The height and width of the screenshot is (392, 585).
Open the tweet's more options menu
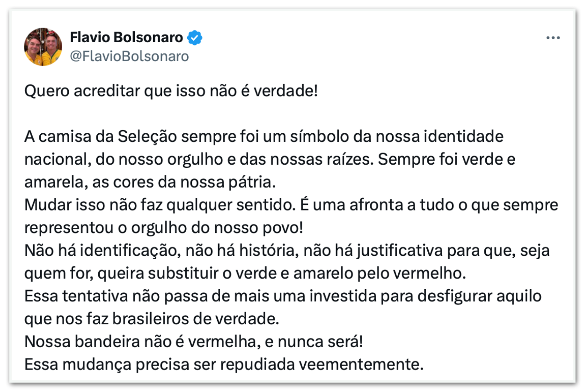[553, 38]
